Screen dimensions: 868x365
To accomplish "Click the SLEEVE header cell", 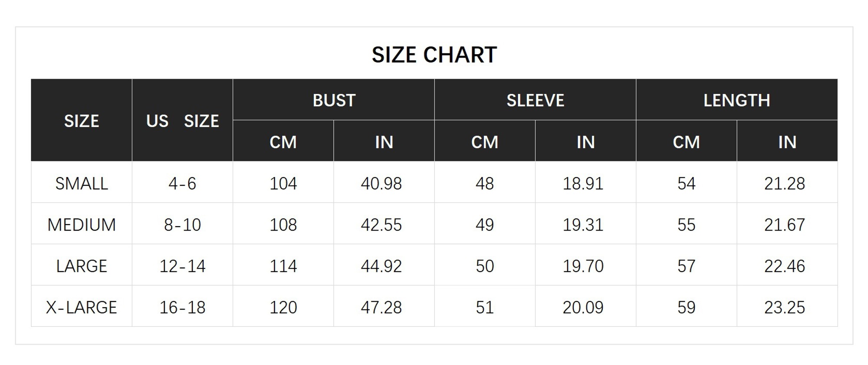I will [535, 100].
